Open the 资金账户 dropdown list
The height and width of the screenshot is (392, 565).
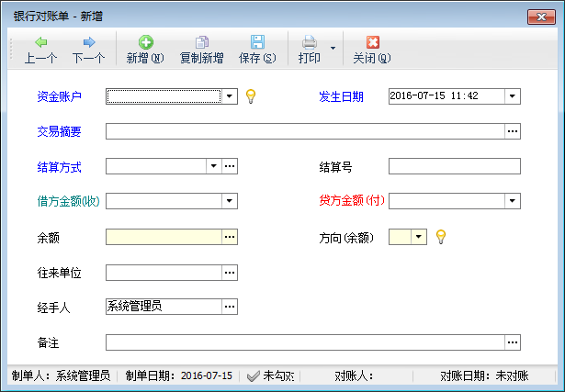click(x=230, y=95)
